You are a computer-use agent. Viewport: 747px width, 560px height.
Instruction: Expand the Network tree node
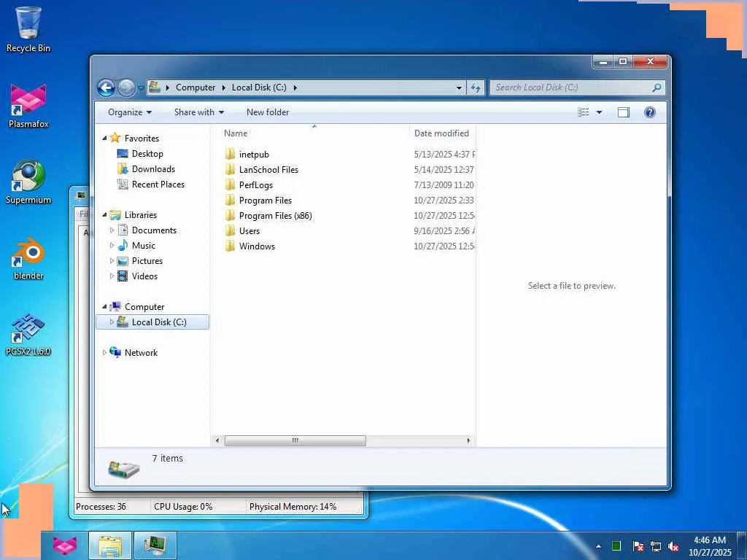click(104, 352)
